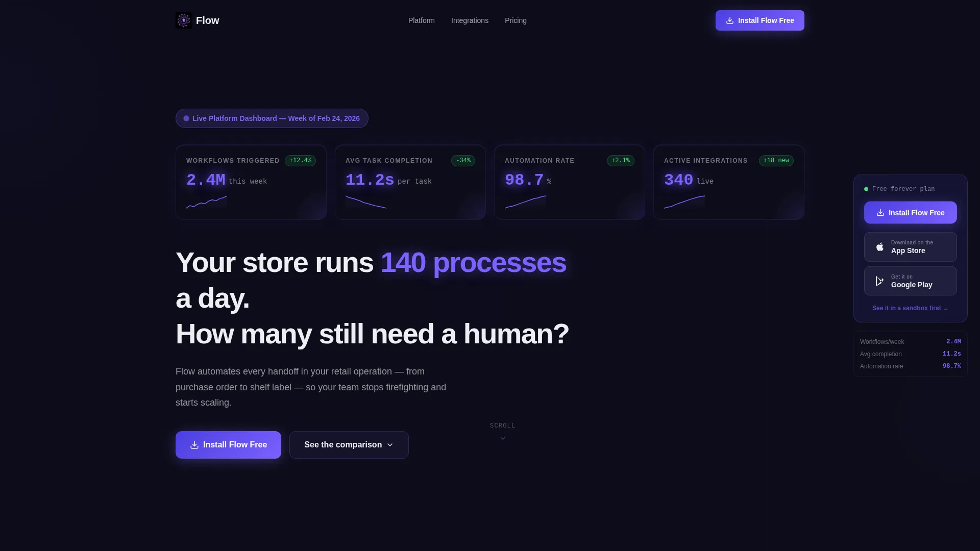Click the 98.7 % card value
The image size is (980, 551).
pos(528,180)
